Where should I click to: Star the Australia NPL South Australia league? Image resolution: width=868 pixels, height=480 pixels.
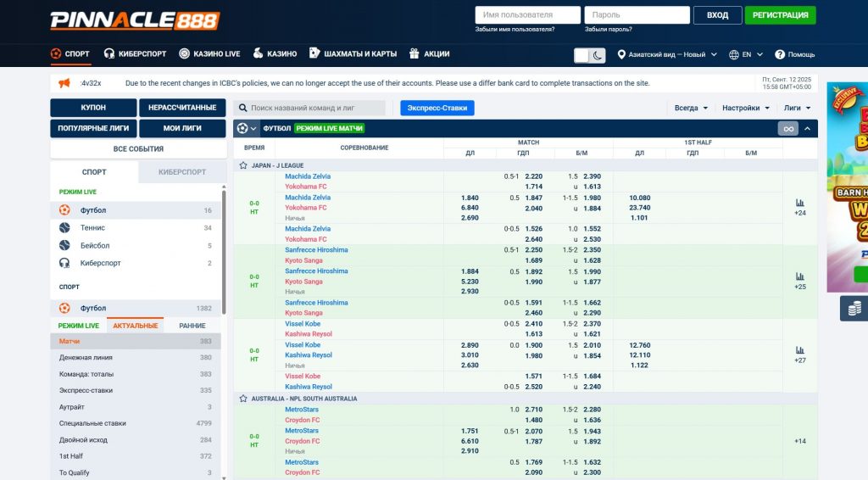tap(243, 399)
